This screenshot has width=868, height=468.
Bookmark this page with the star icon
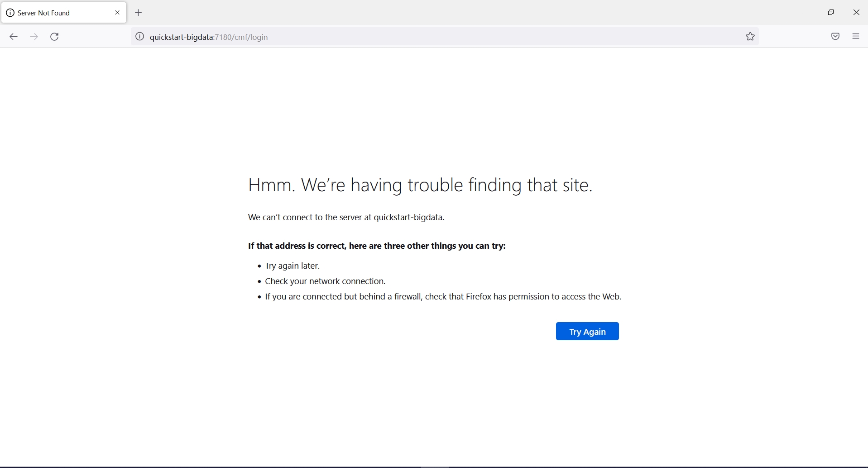coord(750,37)
